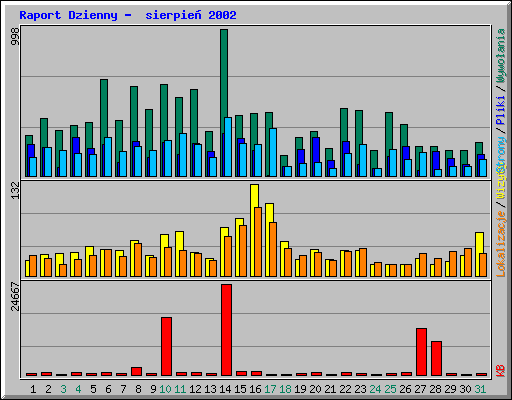
Task: Click the red KB bar for day 27
Action: tap(421, 352)
